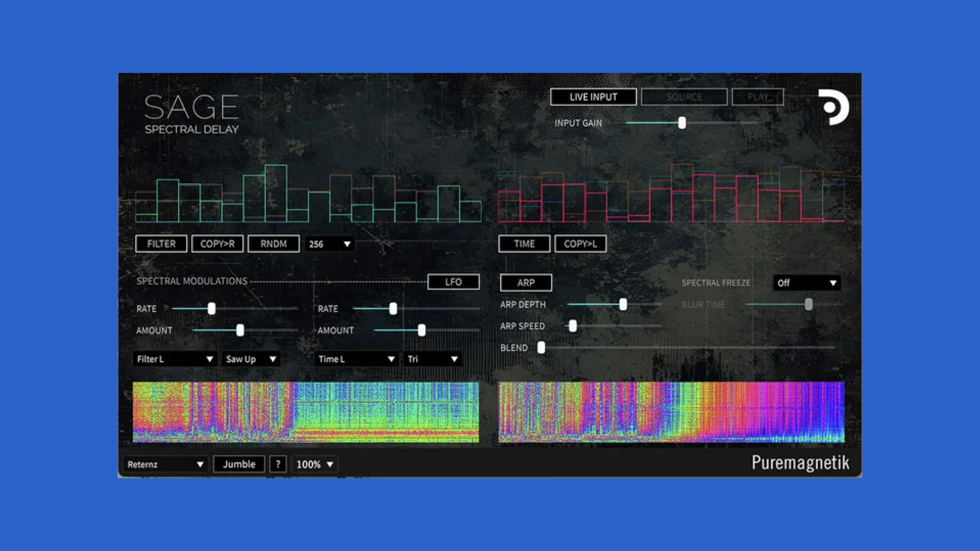This screenshot has height=551, width=980.
Task: Open the Saw Up waveform dropdown
Action: pyautogui.click(x=251, y=359)
